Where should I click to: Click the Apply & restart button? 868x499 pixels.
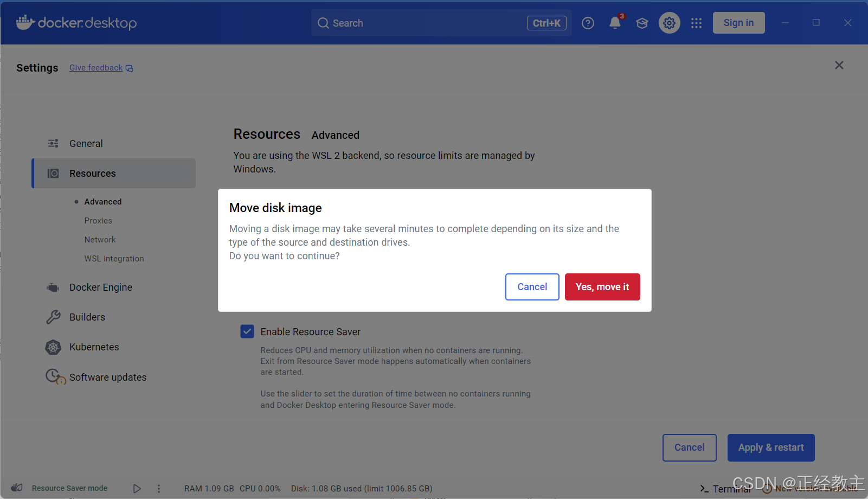[771, 447]
